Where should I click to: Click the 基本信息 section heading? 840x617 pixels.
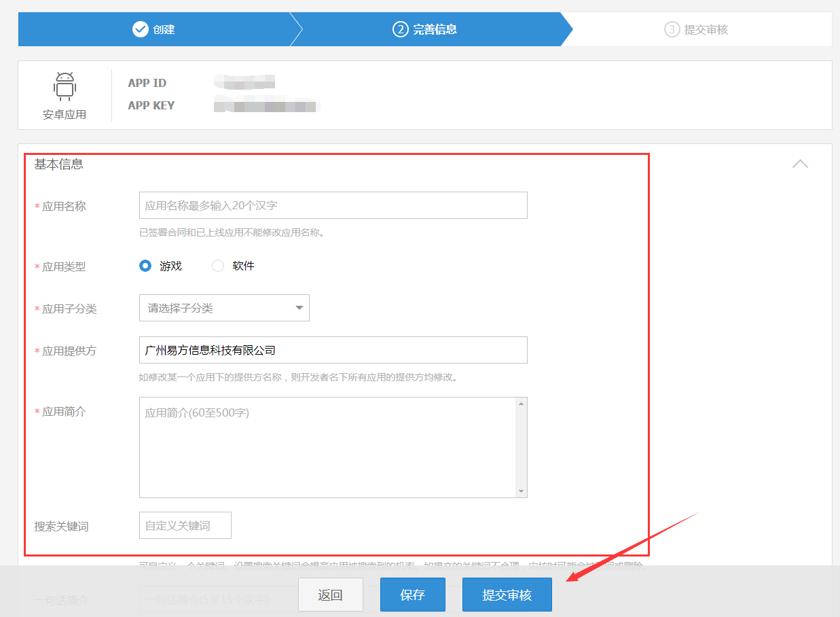tap(59, 164)
